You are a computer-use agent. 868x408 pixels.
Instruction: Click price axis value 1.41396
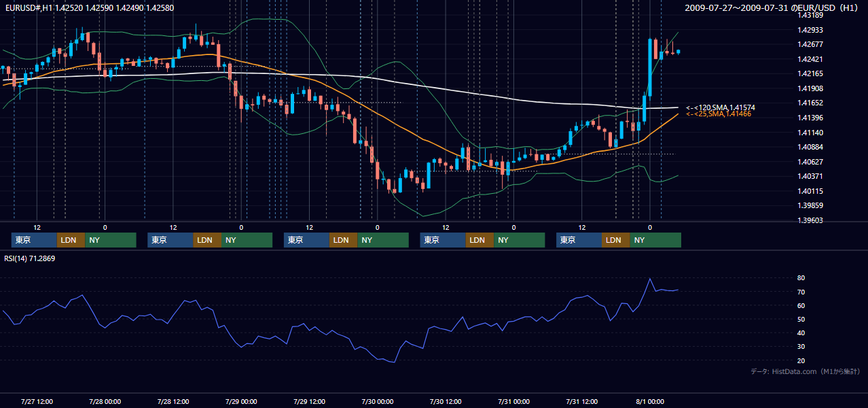click(810, 118)
